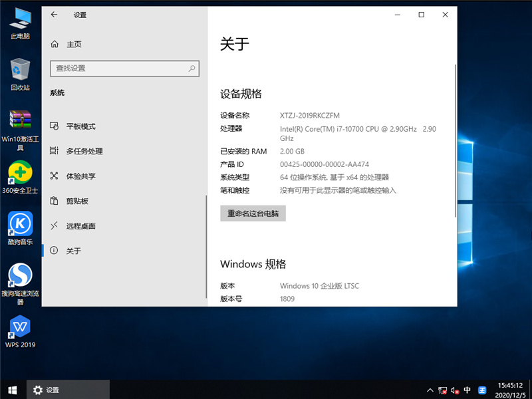
Task: Click the Windows 规格 heading
Action: pyautogui.click(x=253, y=264)
